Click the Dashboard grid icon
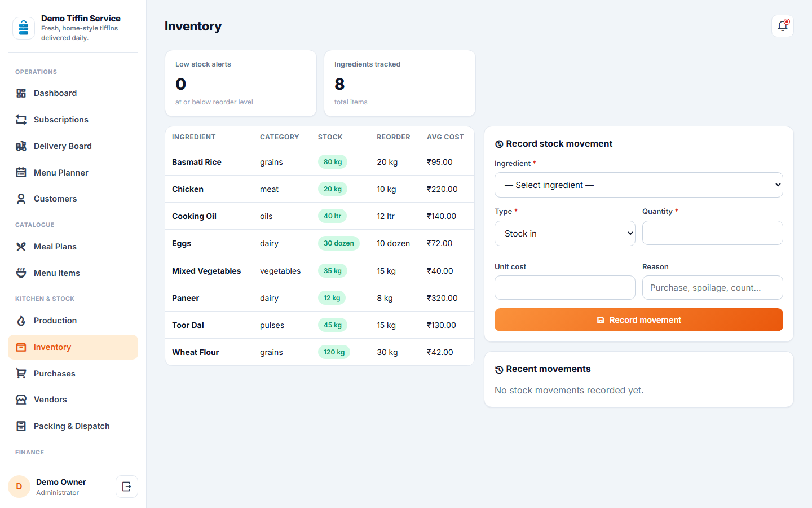 (21, 93)
